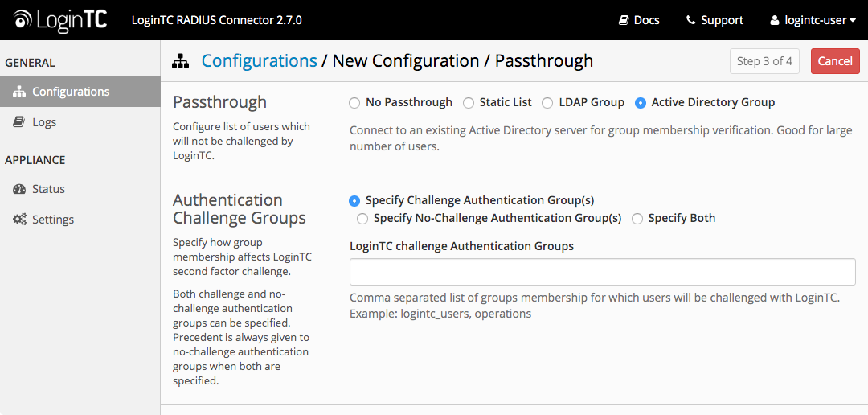The width and height of the screenshot is (868, 415).
Task: Click the Docs book icon
Action: (x=624, y=20)
